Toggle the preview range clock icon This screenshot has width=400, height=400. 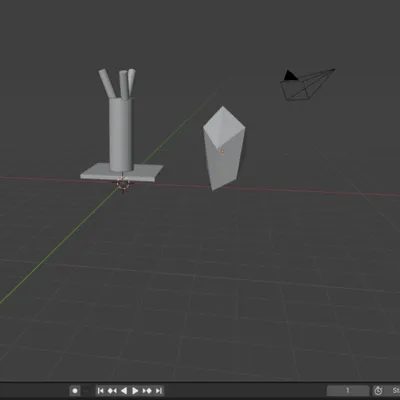pos(378,391)
